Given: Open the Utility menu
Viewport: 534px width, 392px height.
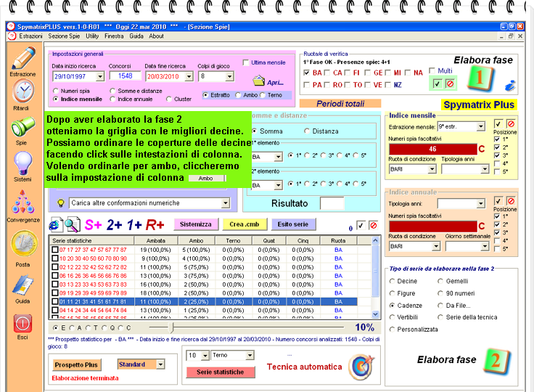Looking at the screenshot, I should click(92, 36).
